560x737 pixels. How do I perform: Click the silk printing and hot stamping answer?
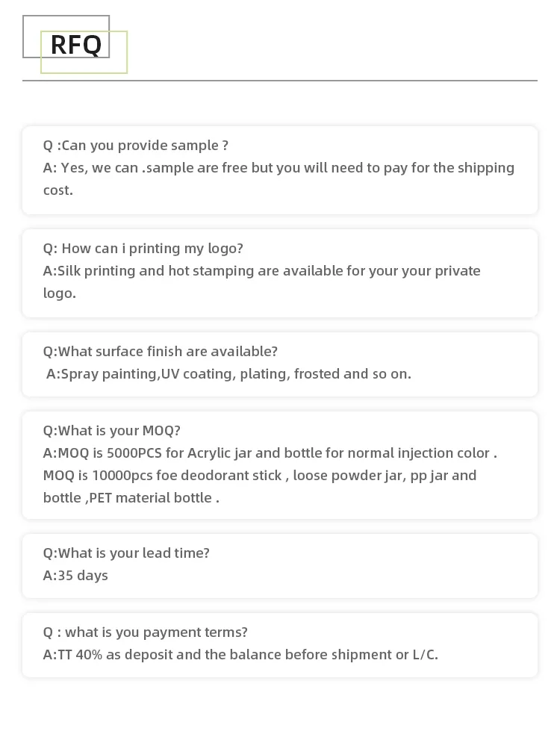[261, 282]
